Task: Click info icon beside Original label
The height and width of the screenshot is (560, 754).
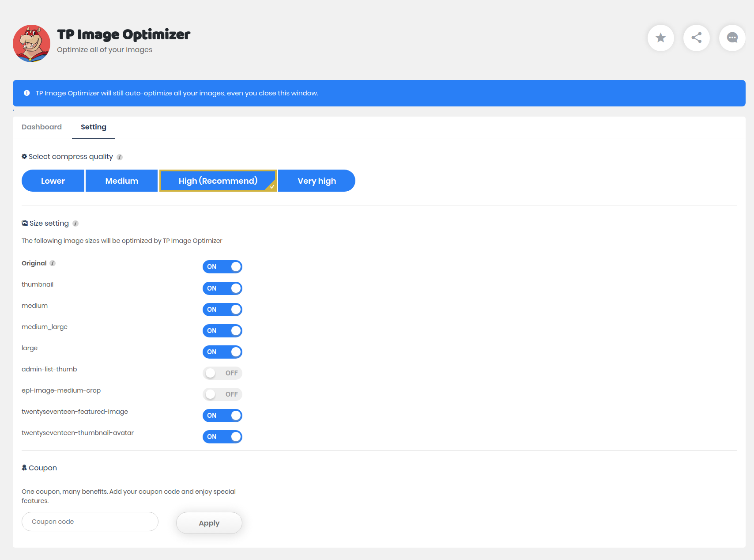Action: click(53, 263)
